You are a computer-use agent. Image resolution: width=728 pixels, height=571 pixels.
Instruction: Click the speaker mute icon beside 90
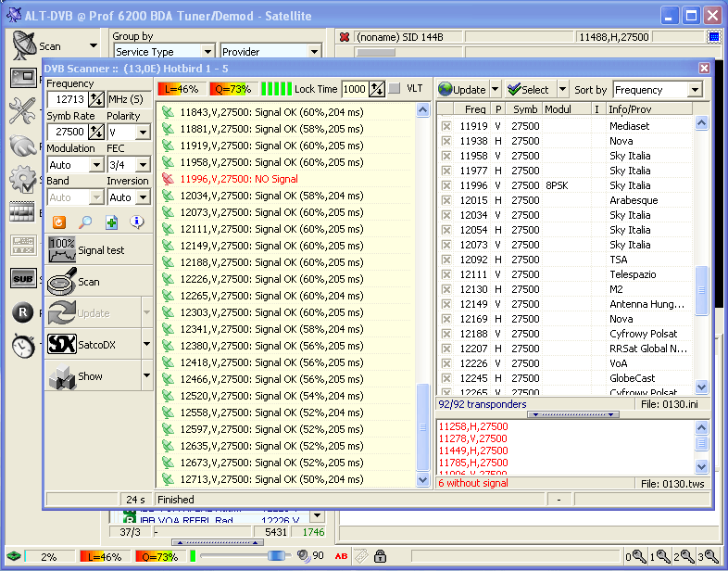pyautogui.click(x=304, y=555)
